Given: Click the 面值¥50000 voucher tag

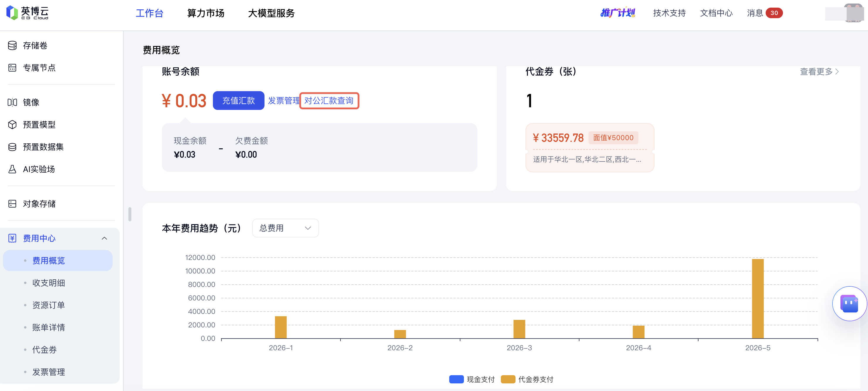Looking at the screenshot, I should [x=613, y=138].
